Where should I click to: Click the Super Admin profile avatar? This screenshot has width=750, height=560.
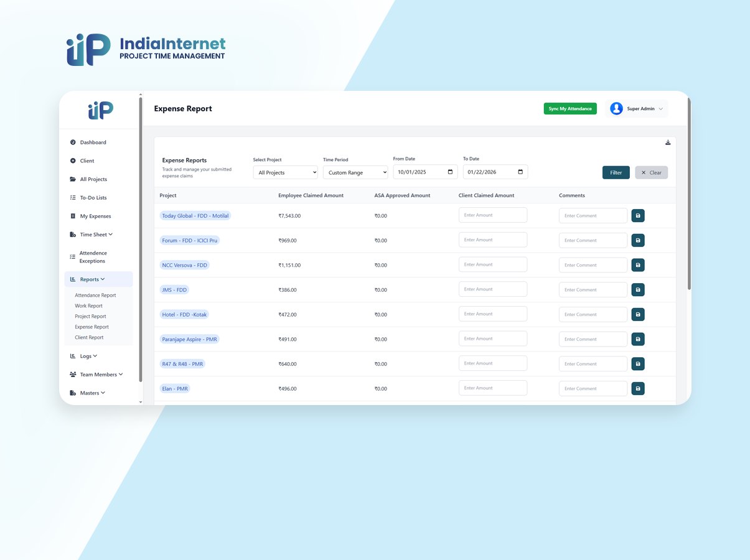click(616, 109)
